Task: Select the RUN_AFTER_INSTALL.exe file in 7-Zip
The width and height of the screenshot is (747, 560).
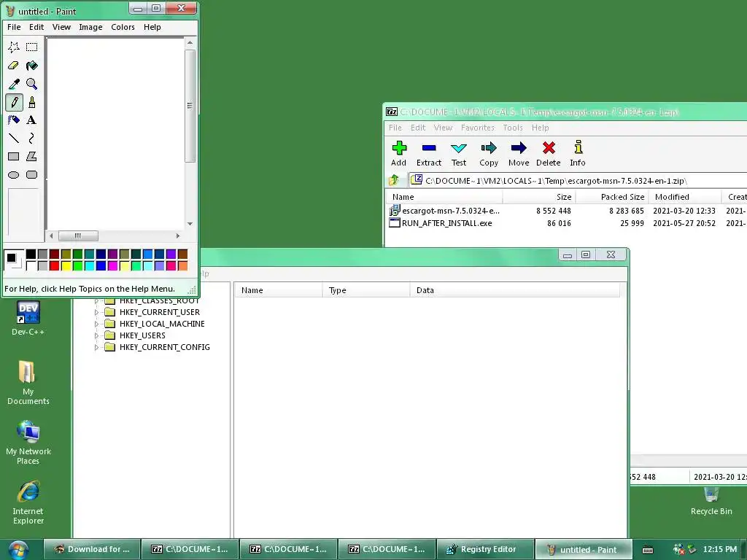Action: (447, 223)
